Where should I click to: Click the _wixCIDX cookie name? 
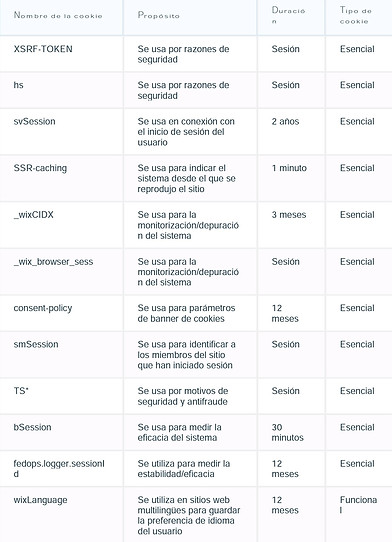point(34,215)
